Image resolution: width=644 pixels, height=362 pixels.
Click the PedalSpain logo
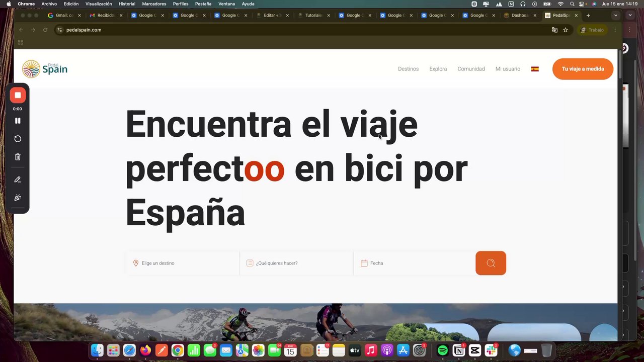[x=45, y=69]
